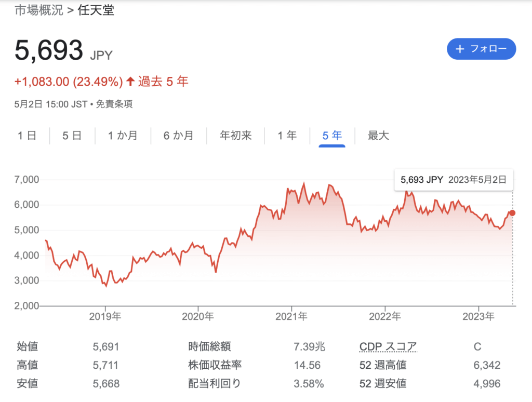Click the 株価収益率 label
Image resolution: width=532 pixels, height=402 pixels.
(215, 365)
